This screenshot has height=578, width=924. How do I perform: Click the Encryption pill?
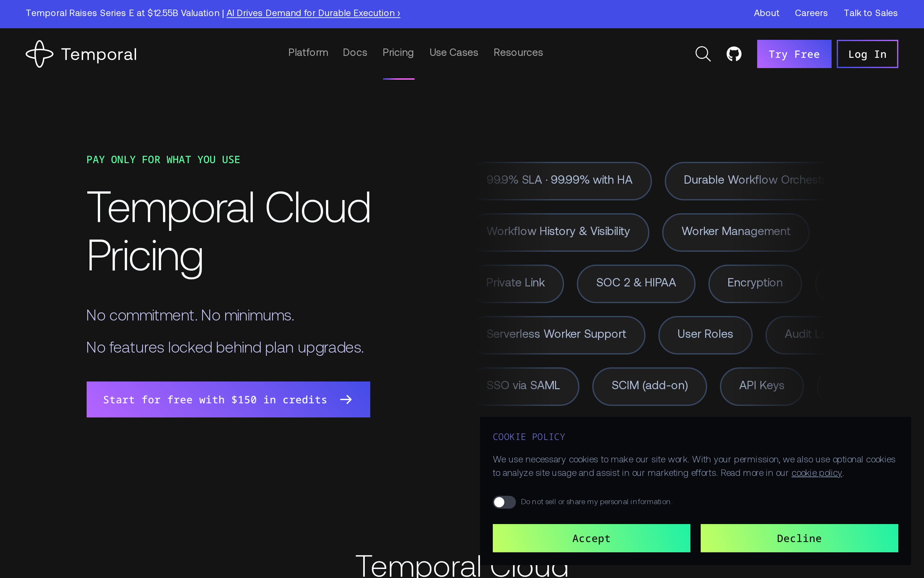(755, 283)
